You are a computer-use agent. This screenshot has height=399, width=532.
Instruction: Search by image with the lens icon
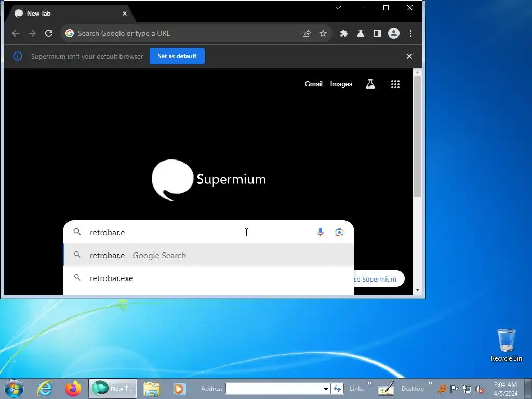click(339, 232)
